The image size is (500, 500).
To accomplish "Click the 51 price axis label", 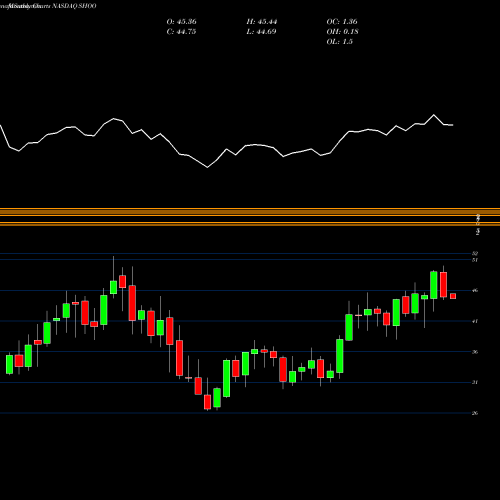I will tap(475, 260).
